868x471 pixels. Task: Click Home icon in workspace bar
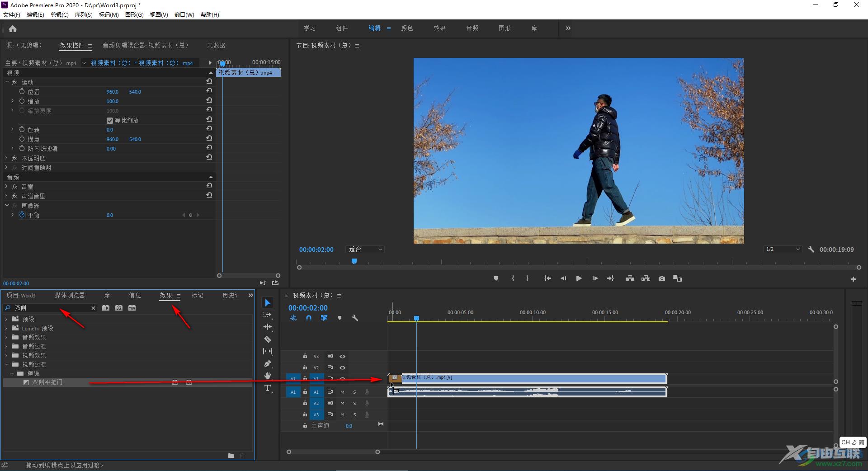[13, 28]
